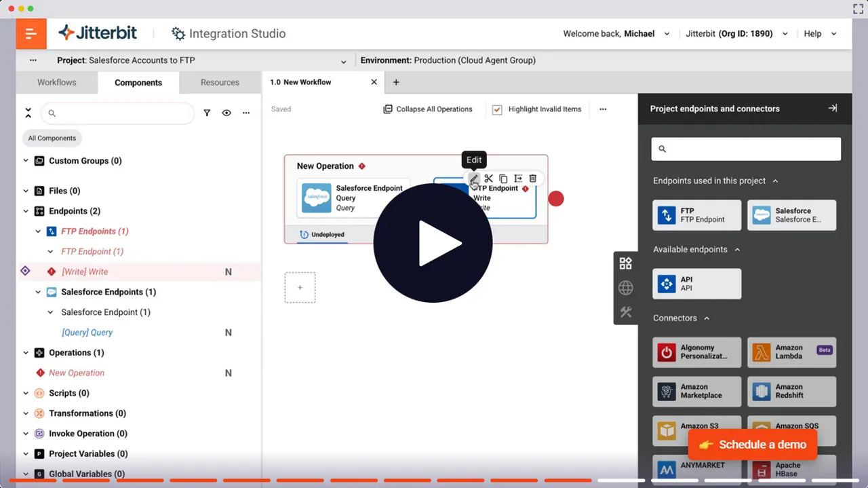
Task: Toggle fullscreen in top right corner
Action: click(x=858, y=9)
